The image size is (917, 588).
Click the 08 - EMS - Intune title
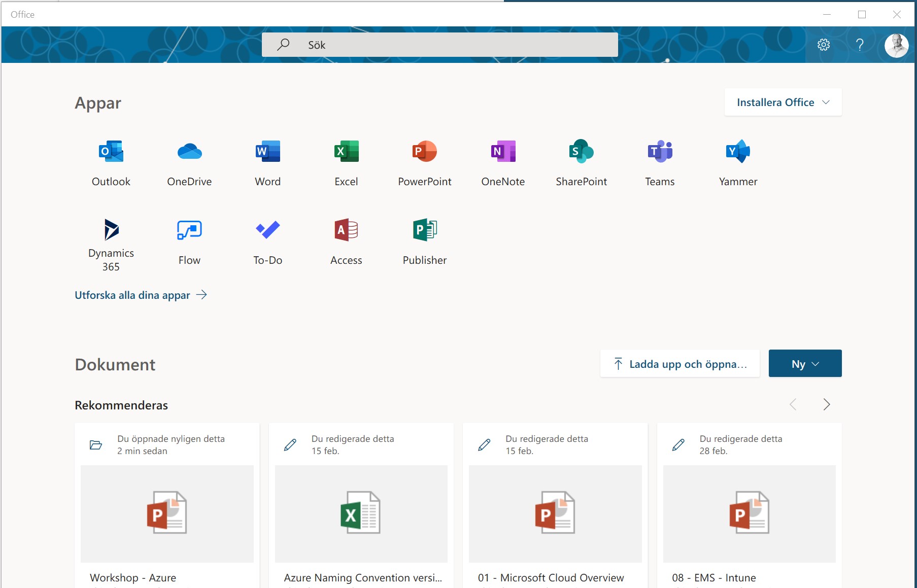[x=714, y=578]
